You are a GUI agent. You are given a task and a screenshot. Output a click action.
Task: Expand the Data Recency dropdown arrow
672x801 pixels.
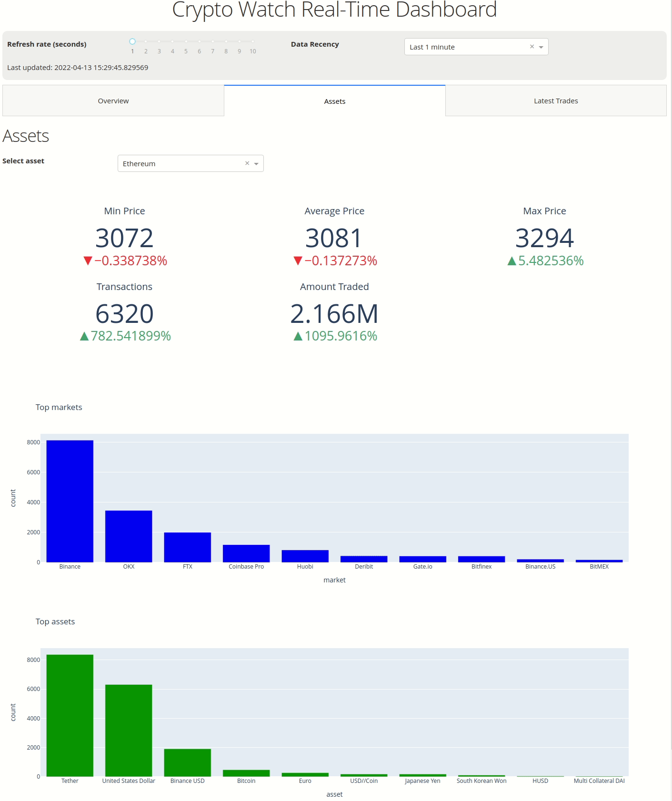[x=541, y=47]
